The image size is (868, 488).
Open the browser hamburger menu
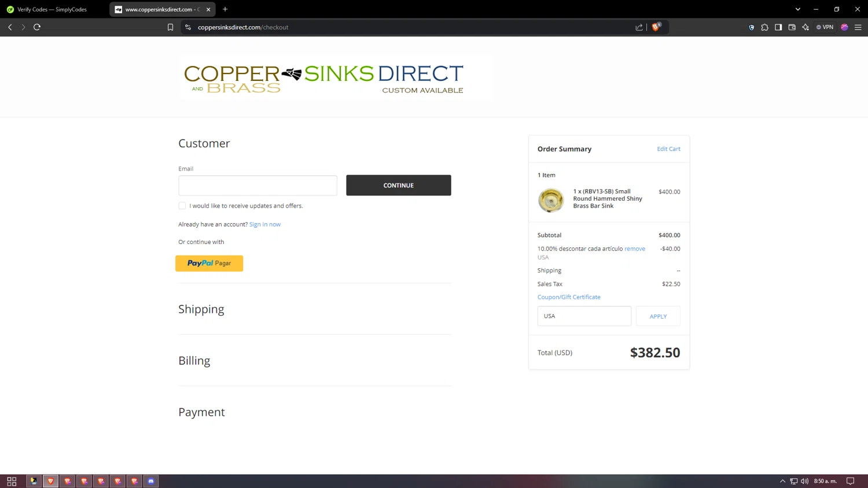[x=858, y=27]
